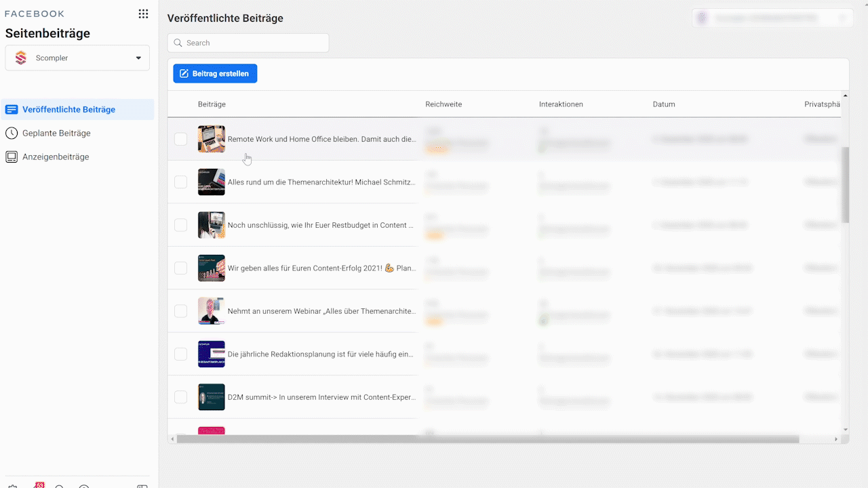Click the table's scroll-up arrow
This screenshot has width=868, height=488.
[845, 96]
